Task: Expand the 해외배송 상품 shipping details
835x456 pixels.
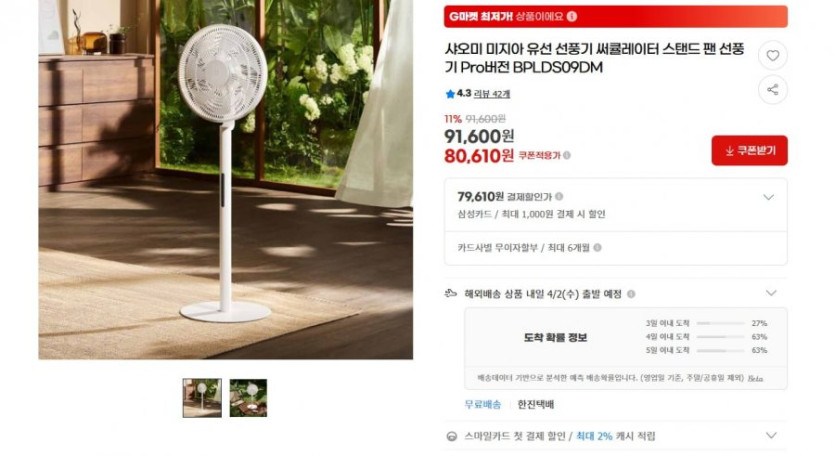Action: (771, 293)
